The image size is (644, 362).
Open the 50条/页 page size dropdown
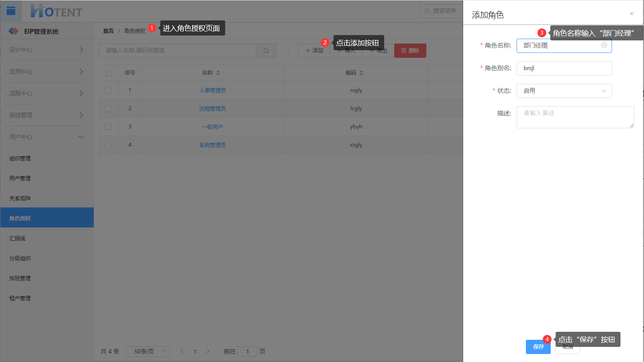pos(147,351)
